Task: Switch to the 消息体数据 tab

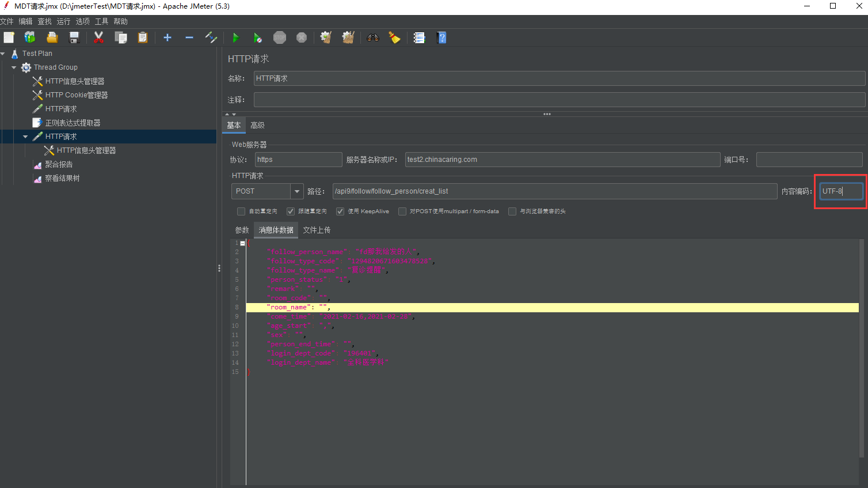Action: 276,230
